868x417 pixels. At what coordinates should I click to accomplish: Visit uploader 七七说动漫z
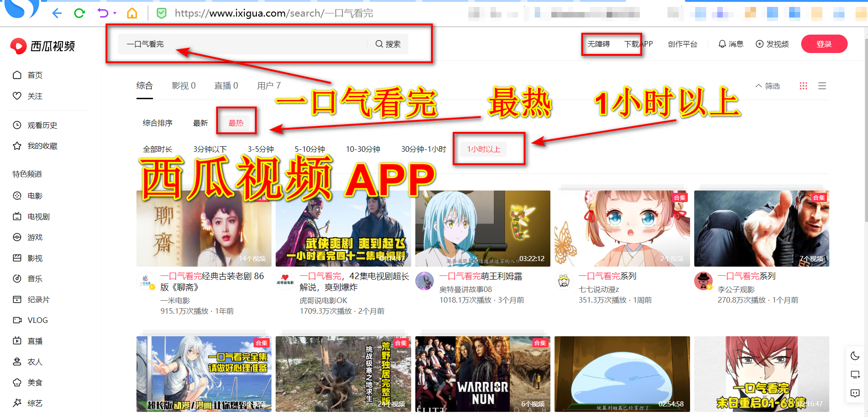pos(599,290)
